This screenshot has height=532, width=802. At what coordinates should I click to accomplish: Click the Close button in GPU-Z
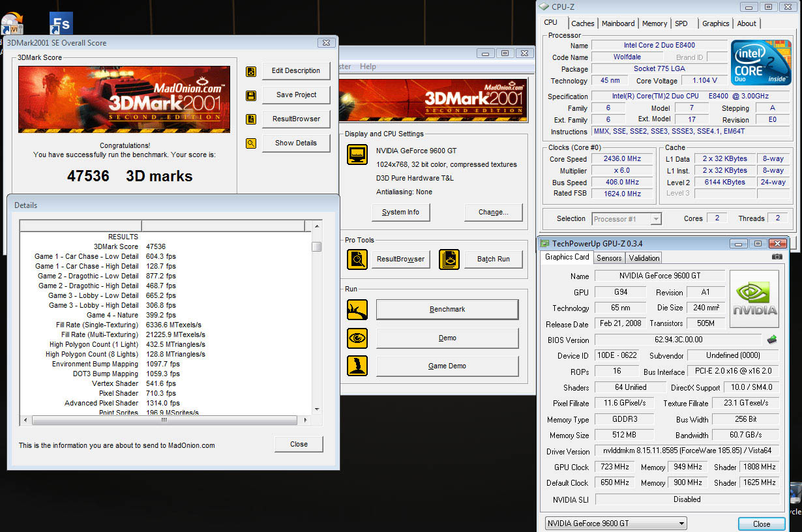(x=762, y=524)
